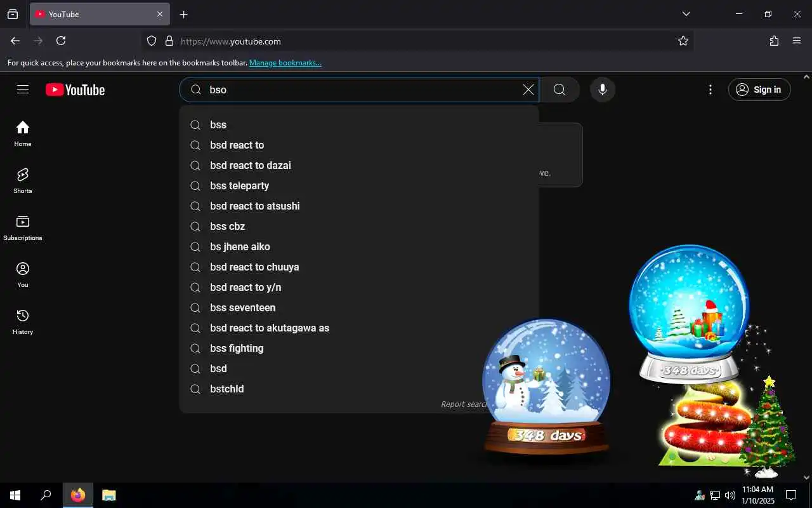Select suggestion "bstchld"
This screenshot has height=508, width=812.
[x=359, y=389]
